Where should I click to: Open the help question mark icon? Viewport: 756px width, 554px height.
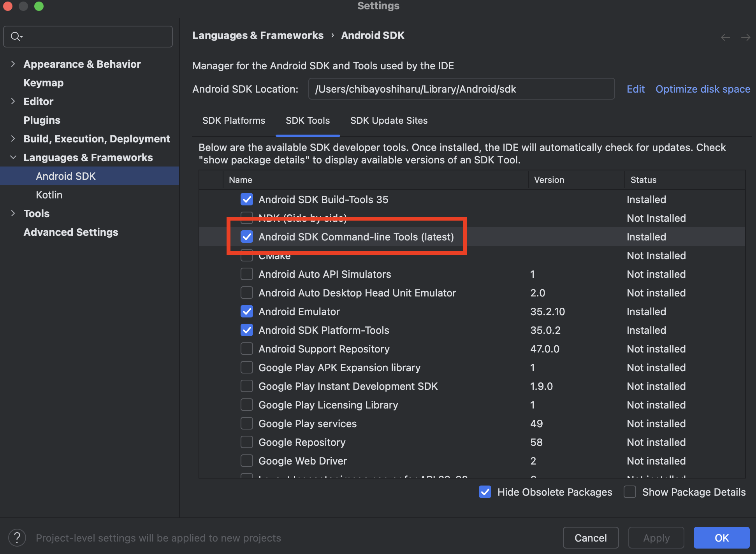[x=17, y=538]
